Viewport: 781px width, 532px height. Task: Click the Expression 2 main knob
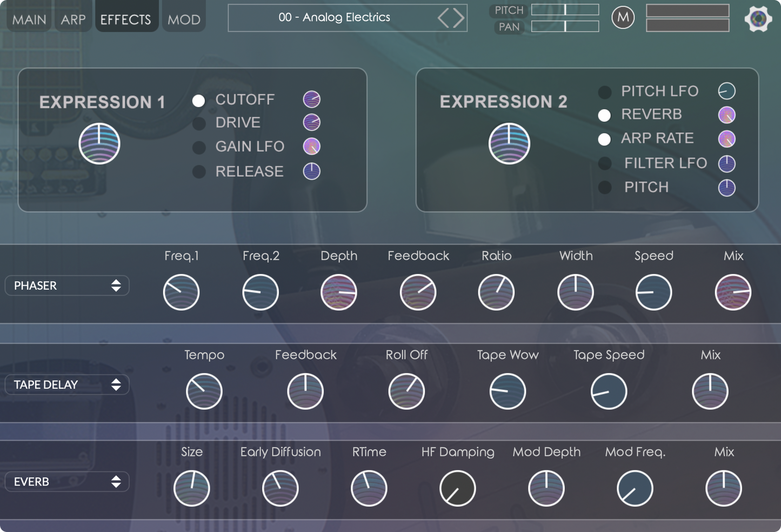509,144
